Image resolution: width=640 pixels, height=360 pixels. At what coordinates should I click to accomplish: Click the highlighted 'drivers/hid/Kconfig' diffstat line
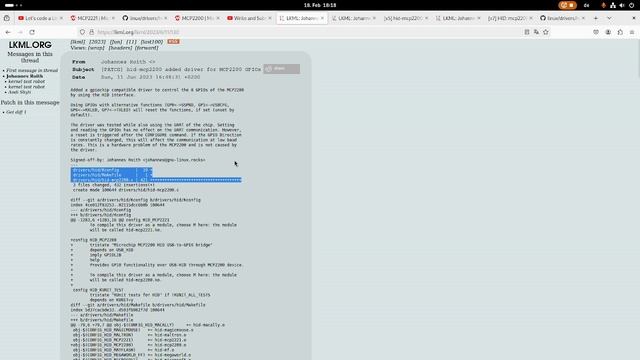[111, 170]
